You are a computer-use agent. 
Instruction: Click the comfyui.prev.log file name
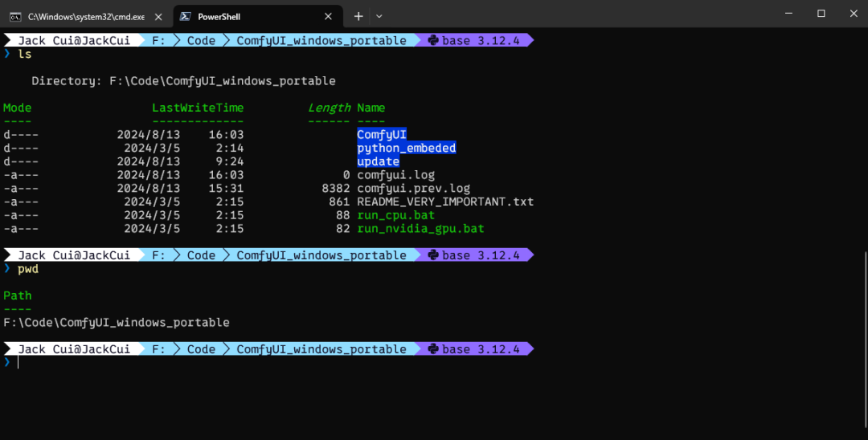(413, 189)
